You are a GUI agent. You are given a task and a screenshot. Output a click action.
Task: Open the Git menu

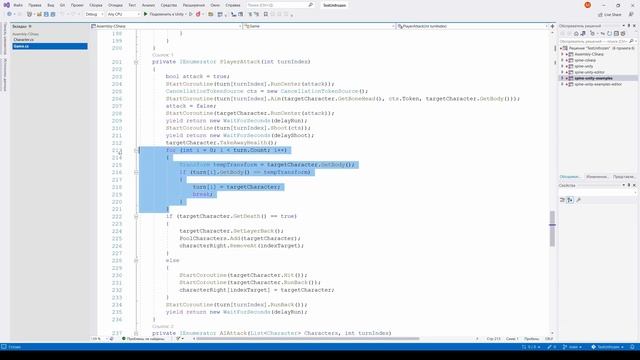[x=62, y=5]
